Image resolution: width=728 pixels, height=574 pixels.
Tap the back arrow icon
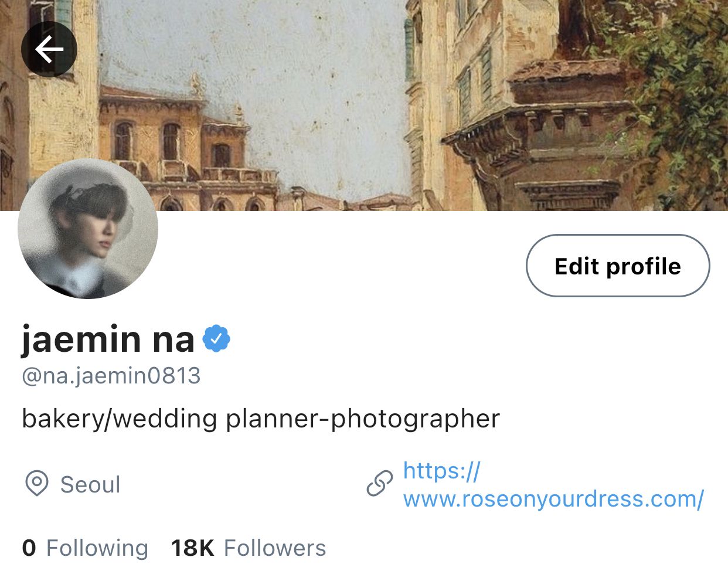pyautogui.click(x=49, y=50)
